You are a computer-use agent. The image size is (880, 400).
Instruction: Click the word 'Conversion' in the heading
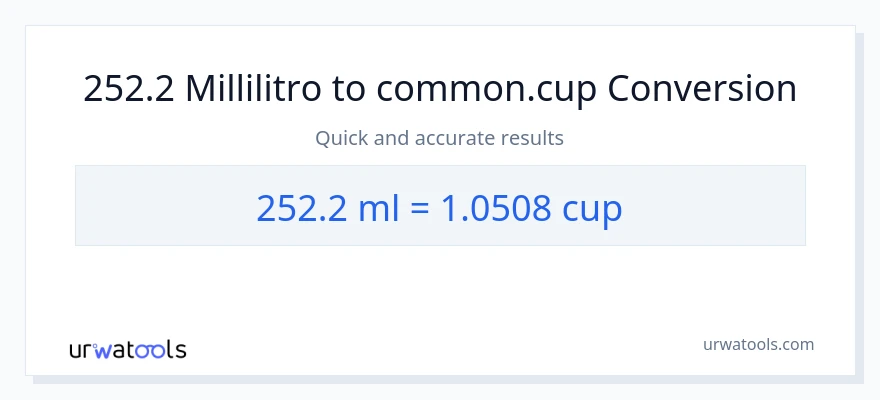702,89
